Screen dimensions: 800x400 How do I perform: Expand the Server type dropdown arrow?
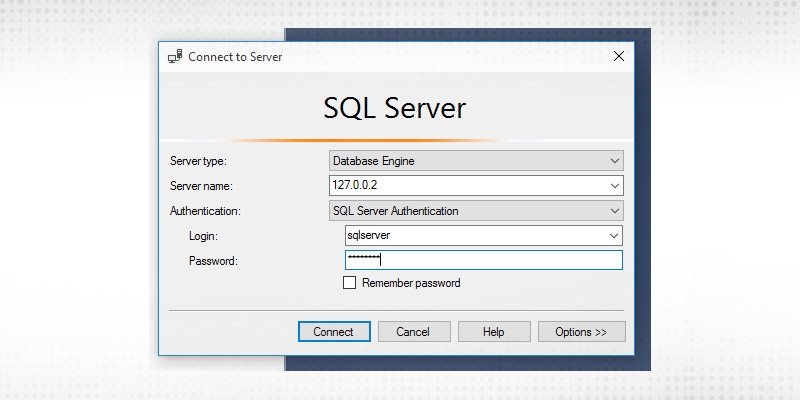[x=614, y=161]
